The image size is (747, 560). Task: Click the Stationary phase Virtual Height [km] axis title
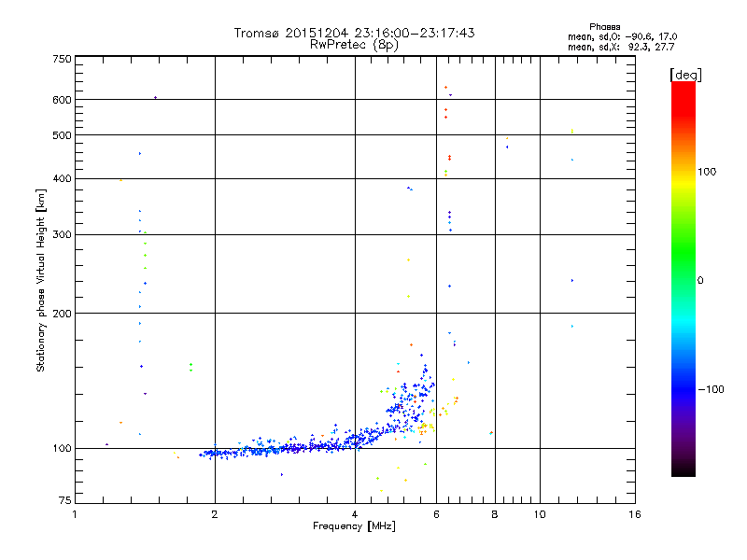click(x=41, y=281)
